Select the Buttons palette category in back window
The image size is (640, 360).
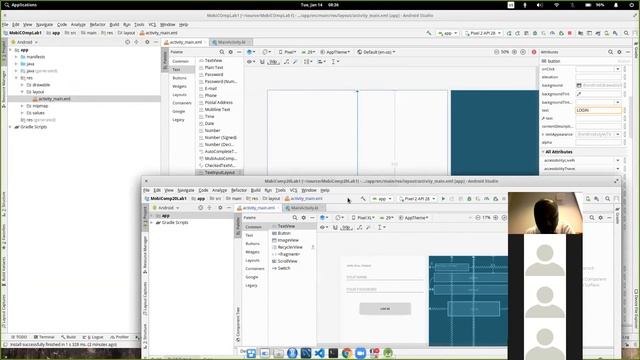[180, 78]
